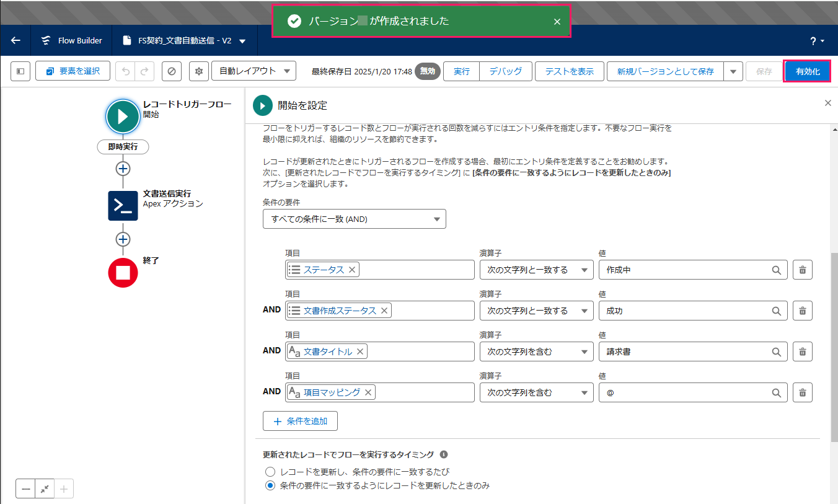Image resolution: width=838 pixels, height=504 pixels.
Task: Expand 条件の要件 AND logic dropdown
Action: click(x=354, y=219)
